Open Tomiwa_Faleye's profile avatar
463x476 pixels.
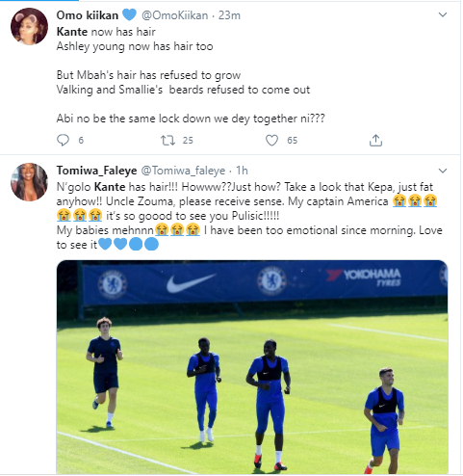tap(29, 182)
